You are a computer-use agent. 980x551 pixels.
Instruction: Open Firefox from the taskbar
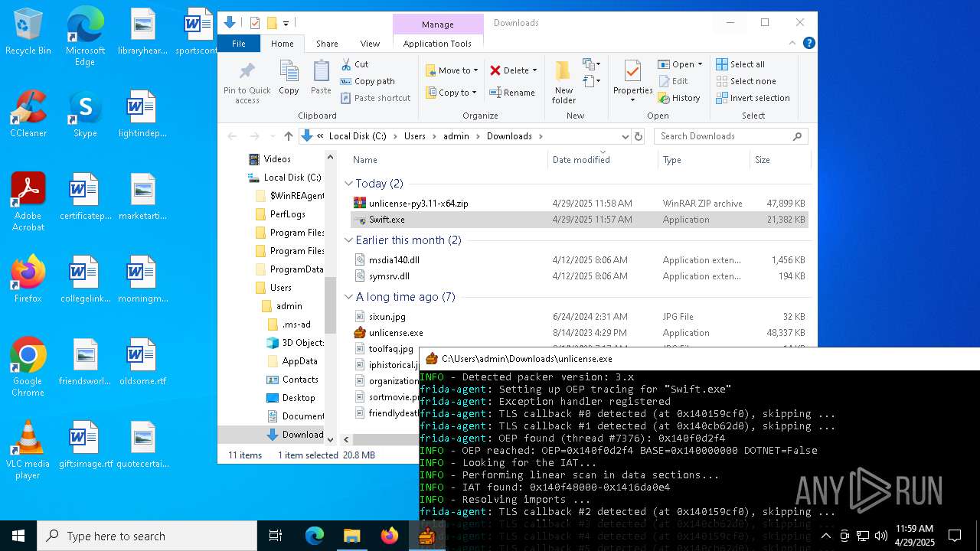[x=390, y=536]
